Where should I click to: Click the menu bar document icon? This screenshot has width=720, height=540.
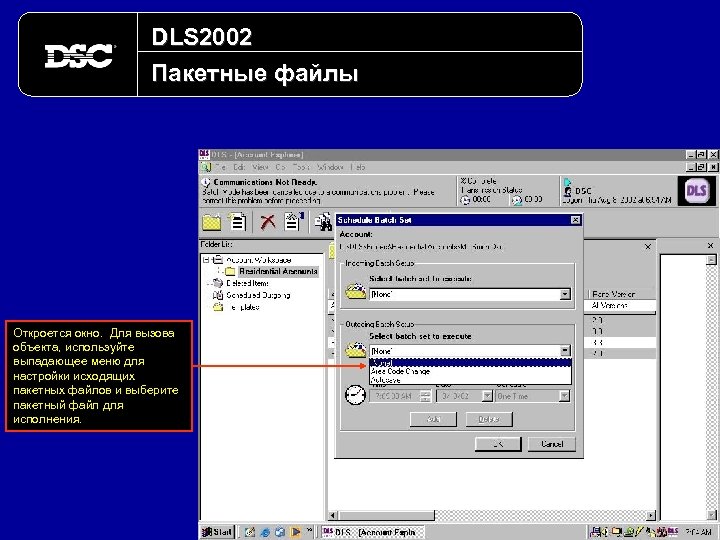tap(206, 167)
